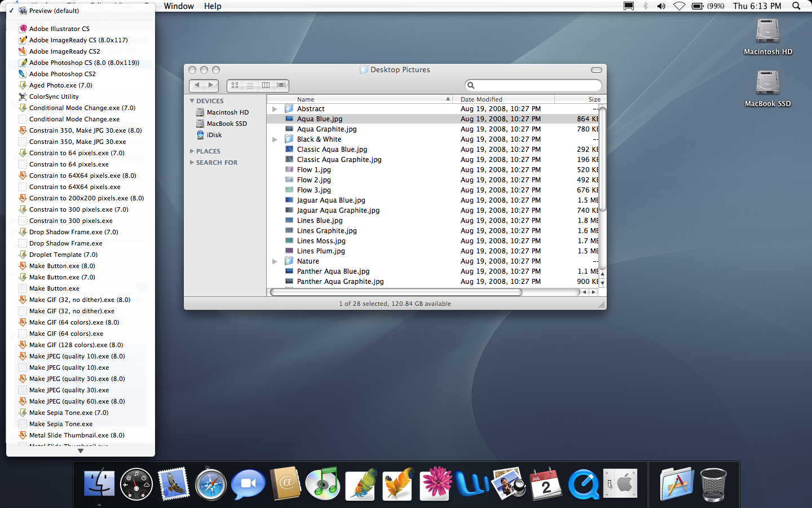The height and width of the screenshot is (508, 812).
Task: Open the AirPort Wi-Fi menu
Action: pos(679,6)
